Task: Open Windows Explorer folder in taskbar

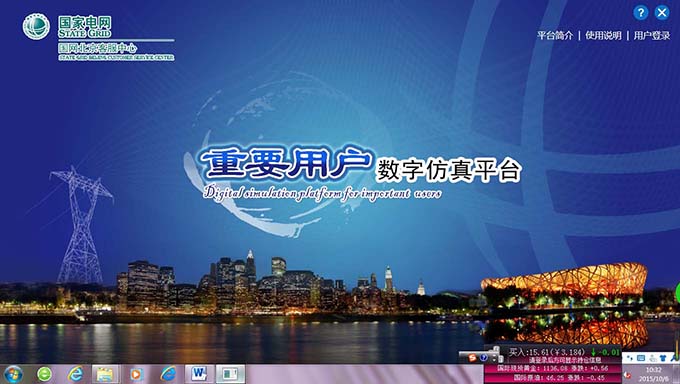Action: pos(105,374)
